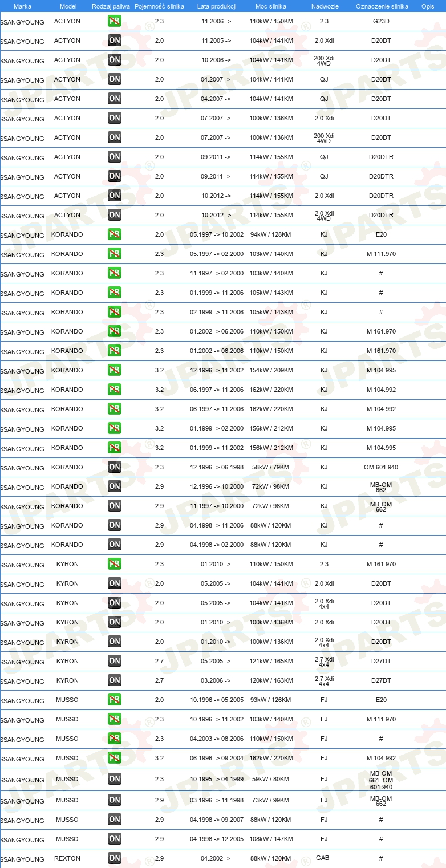This screenshot has height=868, width=446.
Task: Click power value 58kW / 79KM
Action: coord(271,467)
